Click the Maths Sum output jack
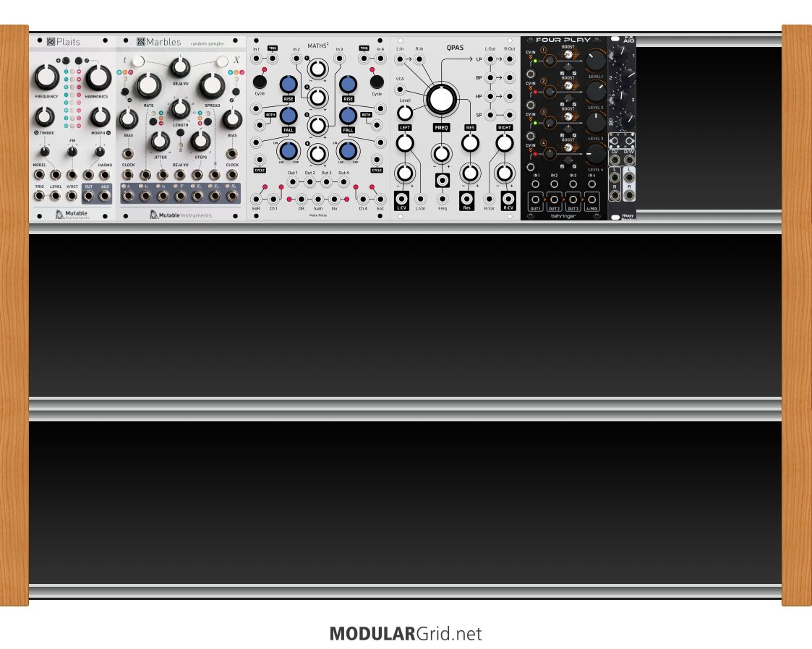 tap(318, 199)
